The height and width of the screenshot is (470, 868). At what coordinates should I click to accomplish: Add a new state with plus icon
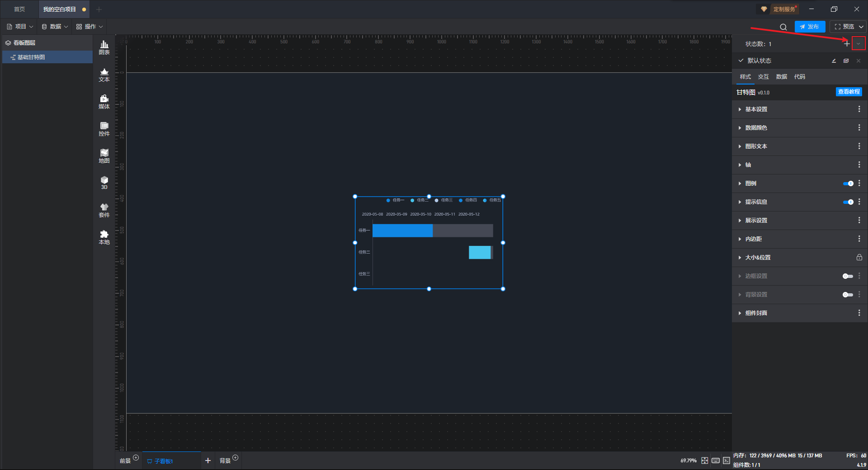(847, 43)
